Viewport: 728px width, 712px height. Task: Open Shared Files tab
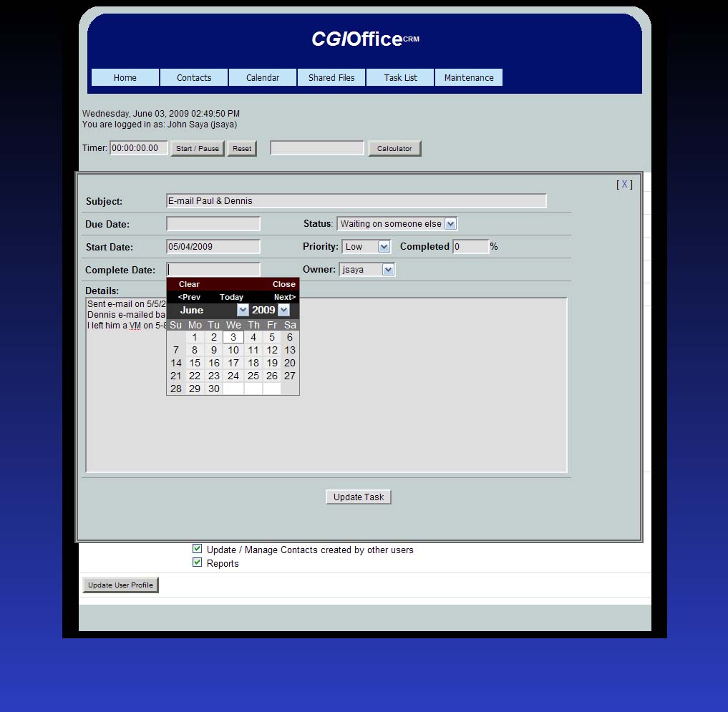coord(331,77)
